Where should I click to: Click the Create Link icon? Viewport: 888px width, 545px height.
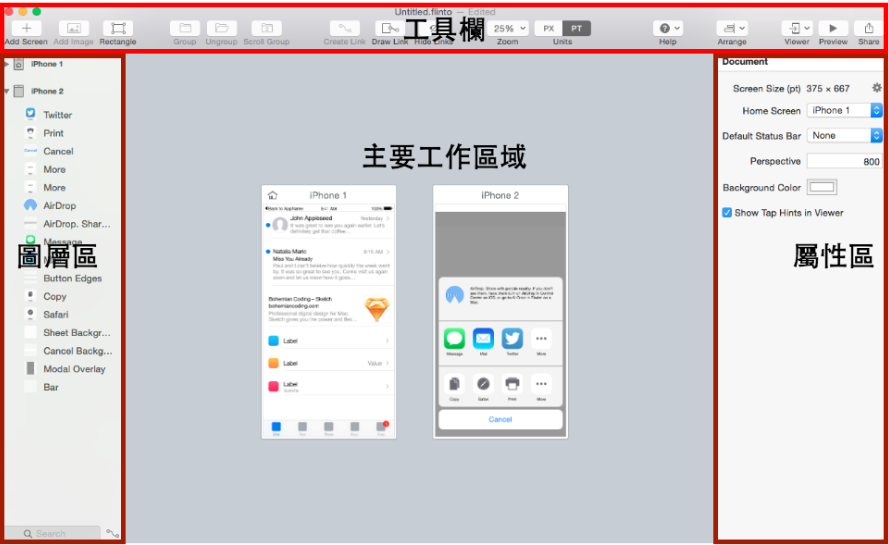click(x=344, y=28)
